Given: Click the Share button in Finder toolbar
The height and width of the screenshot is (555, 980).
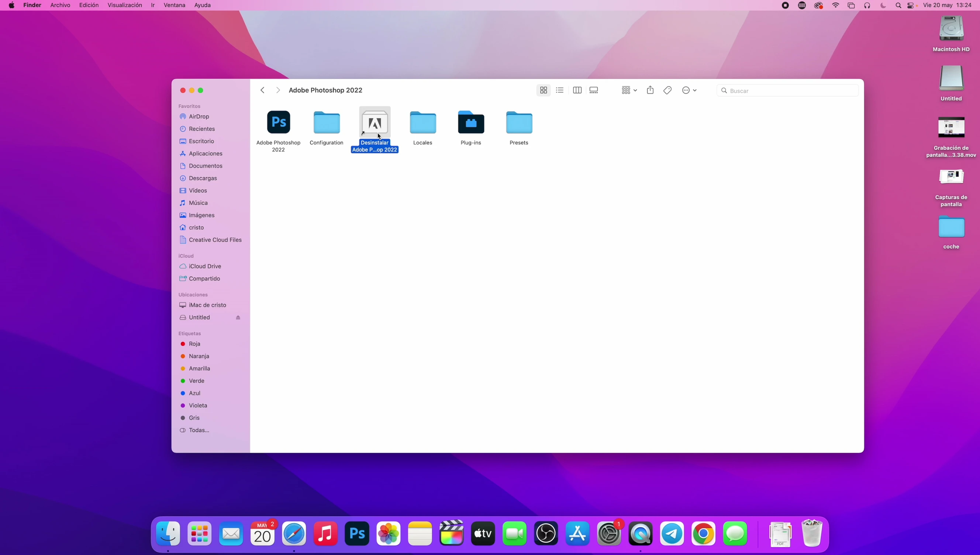Looking at the screenshot, I should coord(650,90).
